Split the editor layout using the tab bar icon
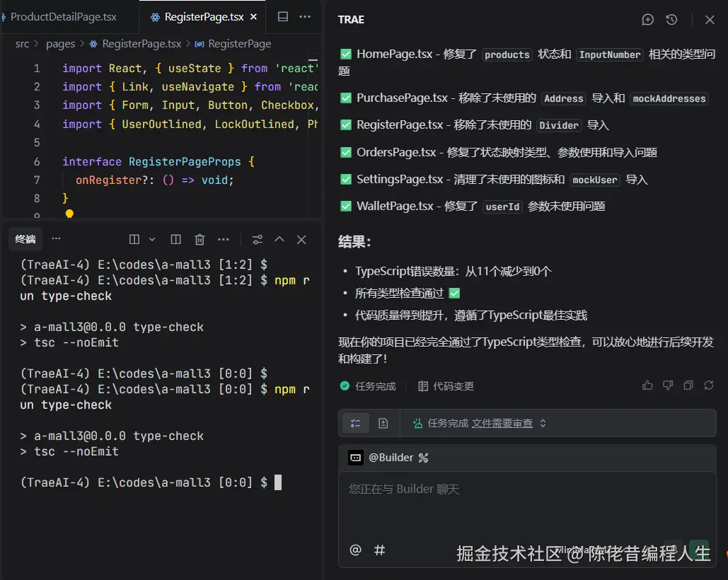This screenshot has width=728, height=580. click(283, 17)
